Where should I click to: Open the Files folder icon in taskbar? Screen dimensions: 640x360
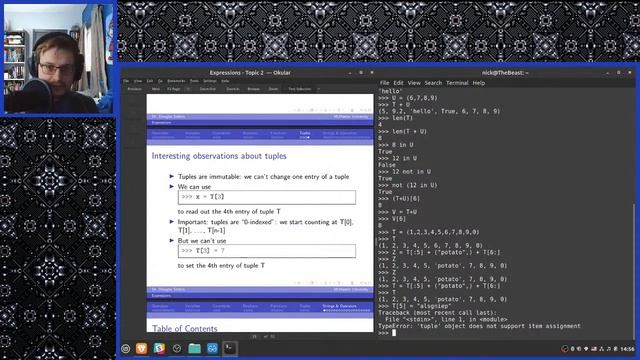pyautogui.click(x=194, y=348)
